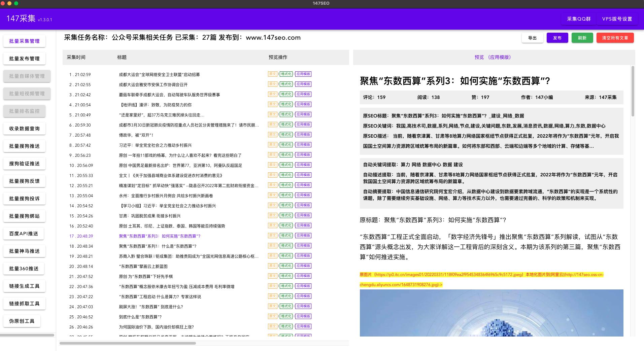This screenshot has height=351, width=644.
Task: Click the 清空所有文章 button
Action: (x=615, y=38)
